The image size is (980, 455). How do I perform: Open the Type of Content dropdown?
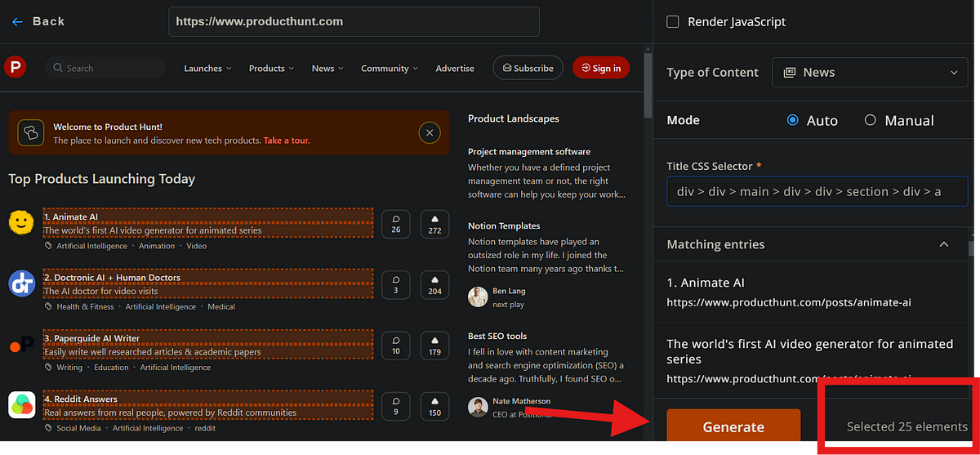point(870,72)
